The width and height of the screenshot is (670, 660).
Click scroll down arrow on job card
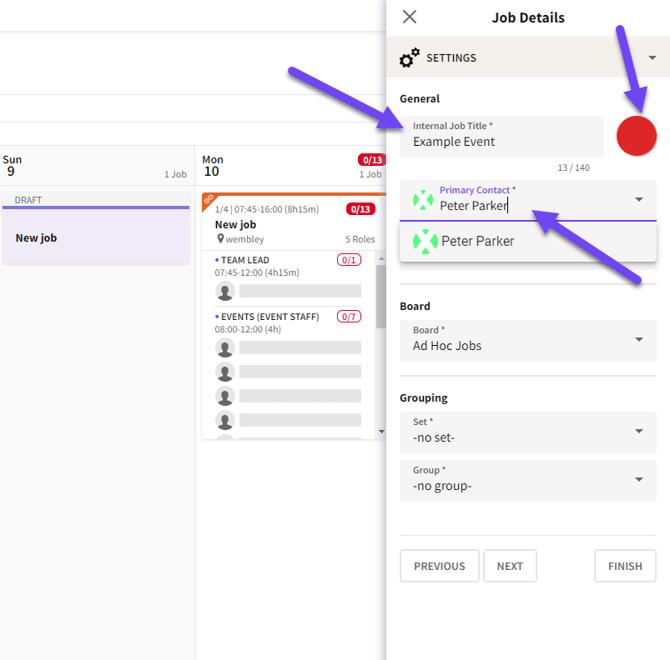[381, 431]
